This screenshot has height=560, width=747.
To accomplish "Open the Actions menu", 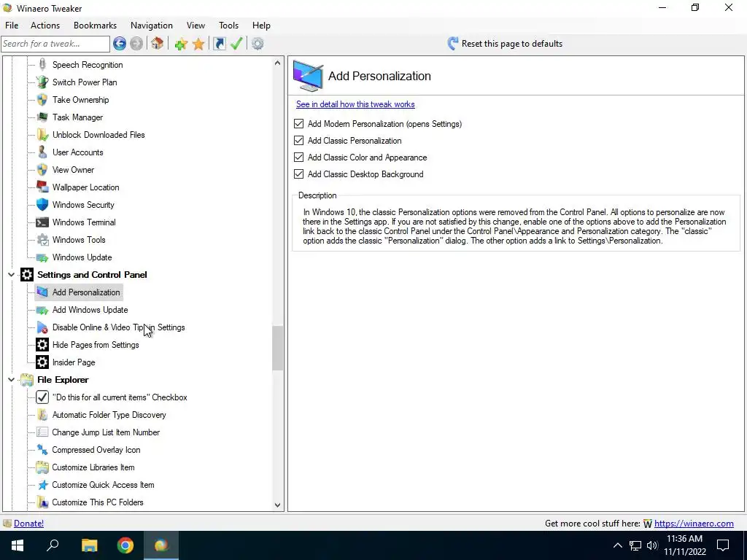I will point(45,26).
